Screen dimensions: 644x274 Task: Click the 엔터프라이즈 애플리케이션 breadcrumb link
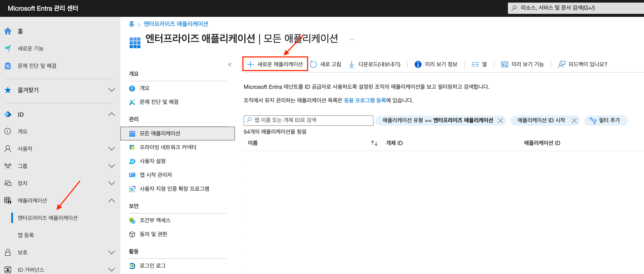point(176,24)
